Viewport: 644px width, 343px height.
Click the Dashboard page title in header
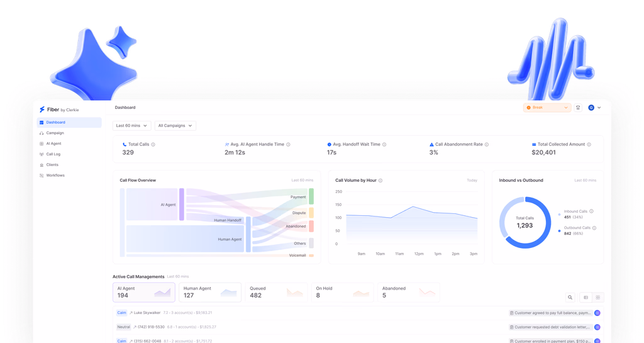click(125, 108)
